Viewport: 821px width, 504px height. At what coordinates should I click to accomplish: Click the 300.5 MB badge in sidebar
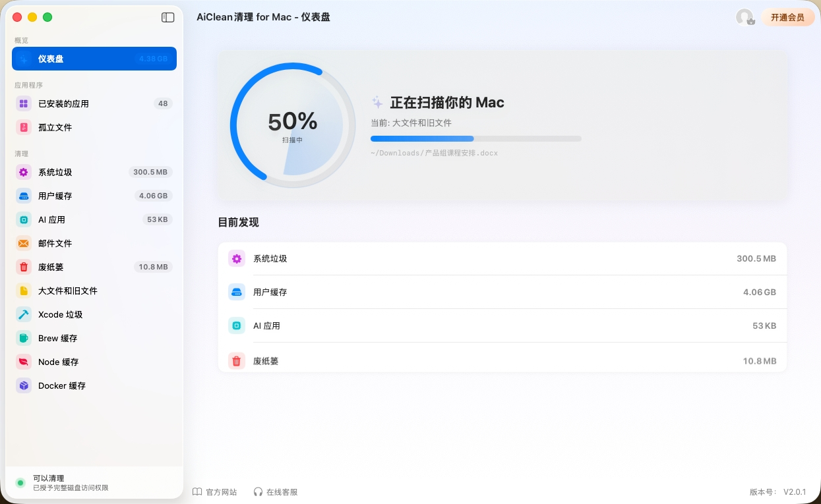[x=150, y=172]
